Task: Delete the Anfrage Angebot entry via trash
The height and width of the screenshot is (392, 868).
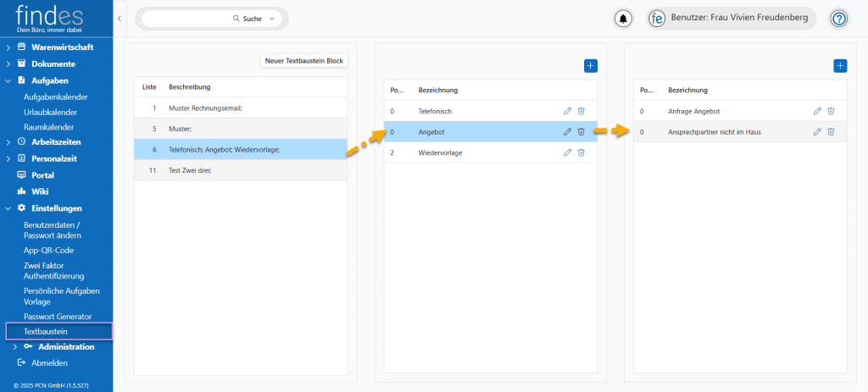Action: [x=831, y=111]
